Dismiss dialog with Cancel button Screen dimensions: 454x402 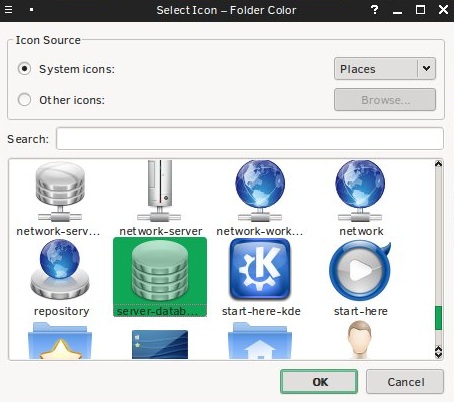pyautogui.click(x=405, y=382)
